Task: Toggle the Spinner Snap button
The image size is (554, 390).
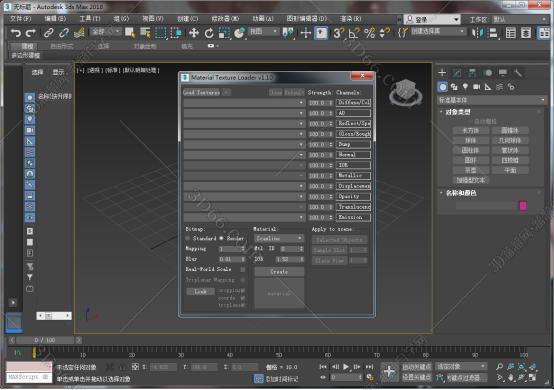Action: [x=384, y=33]
